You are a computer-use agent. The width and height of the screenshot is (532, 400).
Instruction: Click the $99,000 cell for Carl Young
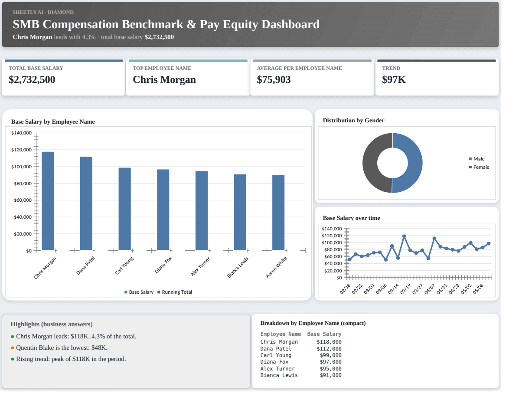330,355
